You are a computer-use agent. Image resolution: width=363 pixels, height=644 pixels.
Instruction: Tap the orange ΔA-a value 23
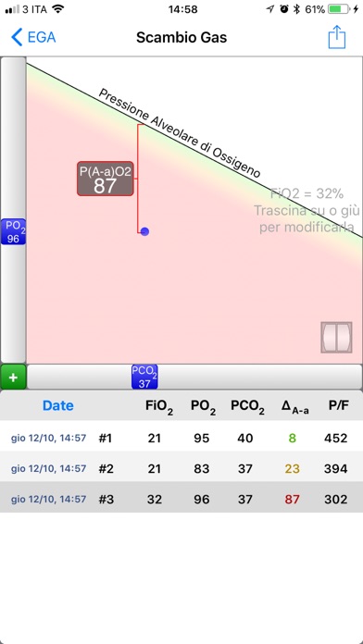click(x=293, y=468)
